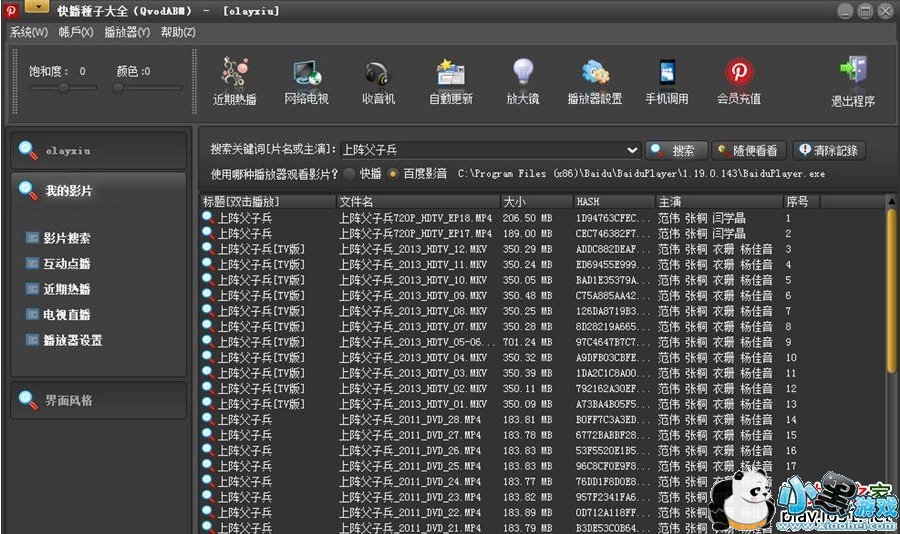Select file 上阵父子兵_2013_HDTV_05-06
900x534 pixels.
click(x=417, y=342)
